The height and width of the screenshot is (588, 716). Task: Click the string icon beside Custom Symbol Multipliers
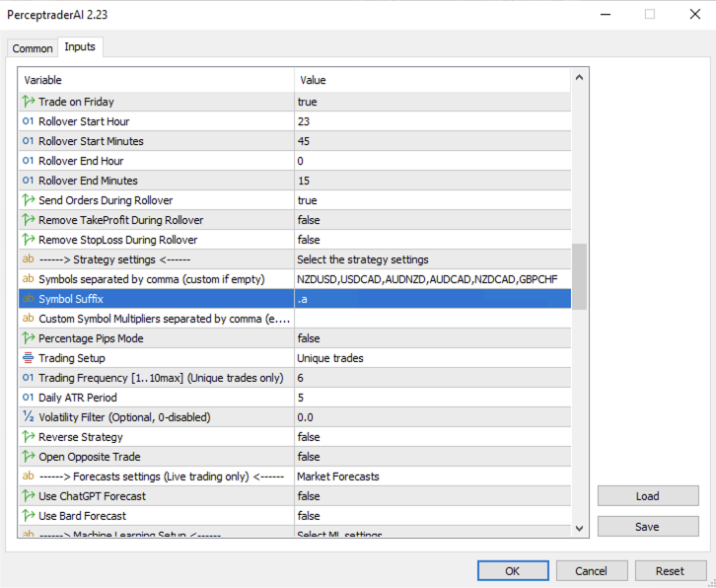coord(29,318)
